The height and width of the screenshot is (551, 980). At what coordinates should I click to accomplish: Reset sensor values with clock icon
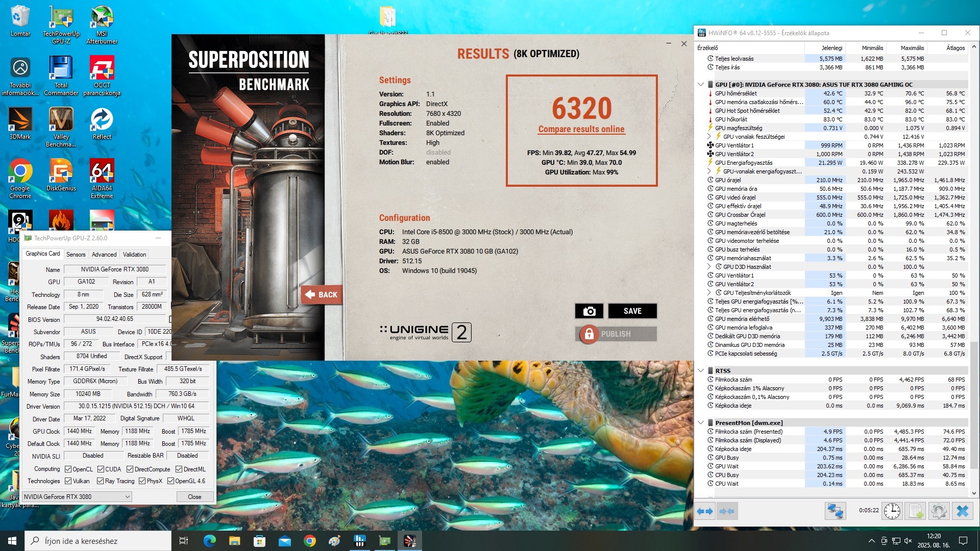(x=892, y=511)
